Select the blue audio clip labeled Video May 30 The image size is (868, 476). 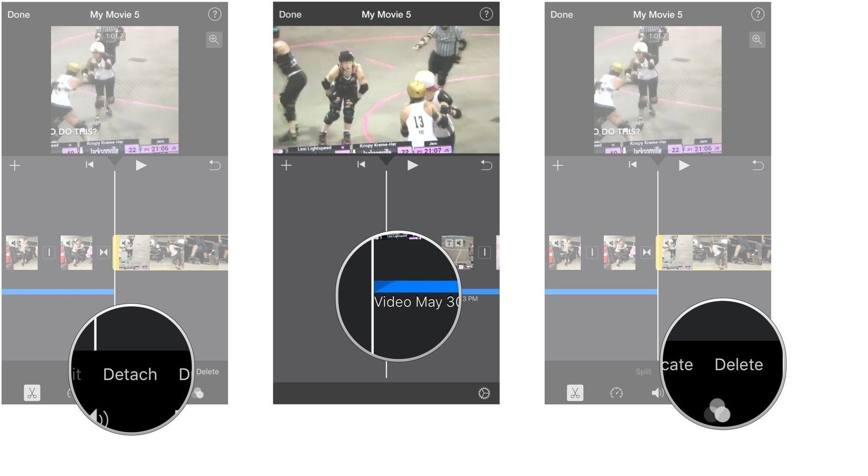(416, 287)
